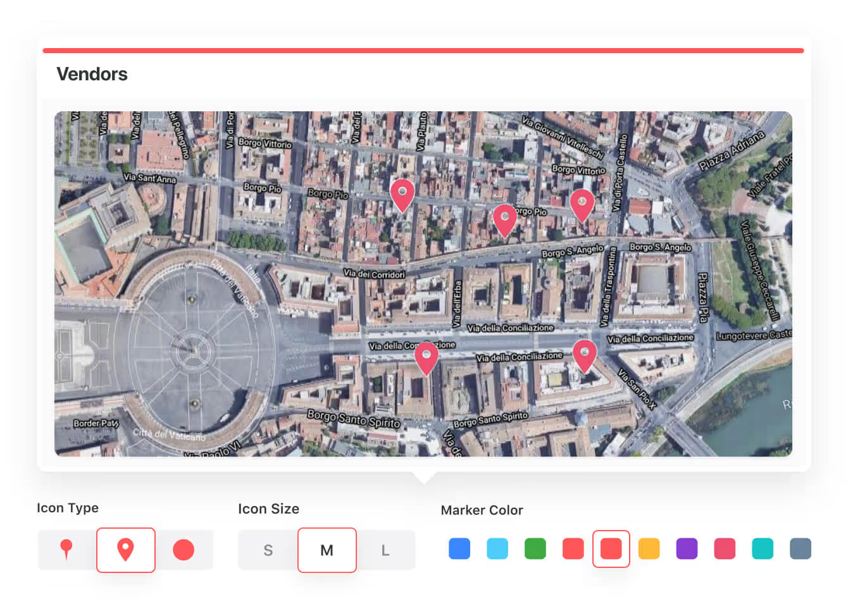Pick the green marker color
The width and height of the screenshot is (848, 616).
[535, 548]
